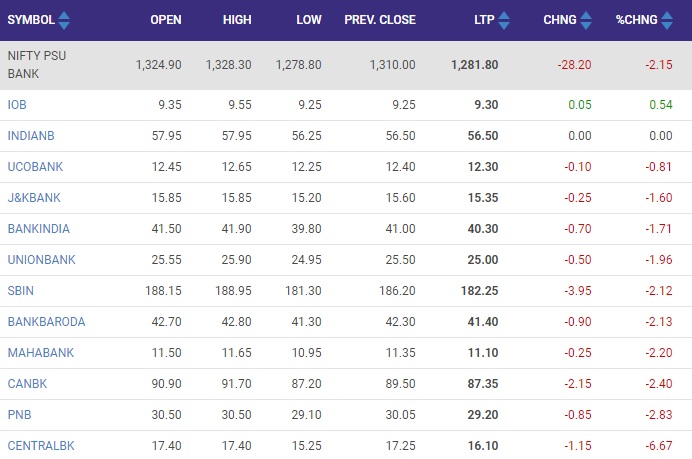Open CANBK symbol link

(x=27, y=384)
